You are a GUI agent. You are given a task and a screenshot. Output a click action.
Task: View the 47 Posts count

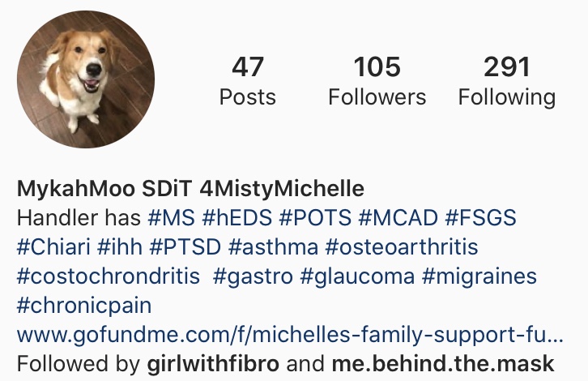[248, 81]
